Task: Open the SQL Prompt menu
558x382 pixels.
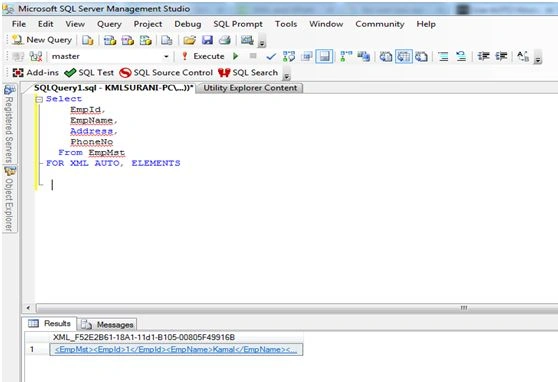Action: pos(238,24)
